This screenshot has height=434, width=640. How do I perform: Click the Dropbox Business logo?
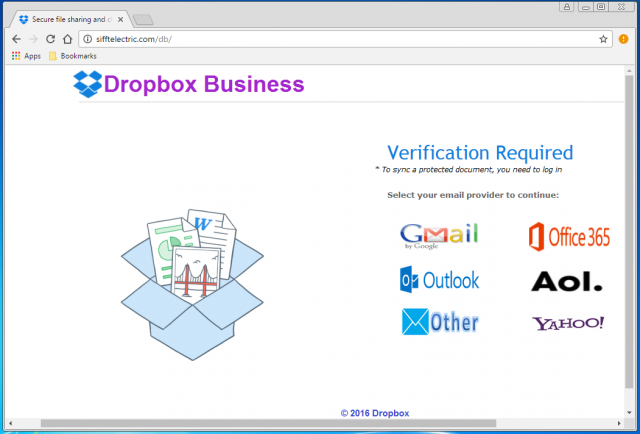[x=189, y=84]
